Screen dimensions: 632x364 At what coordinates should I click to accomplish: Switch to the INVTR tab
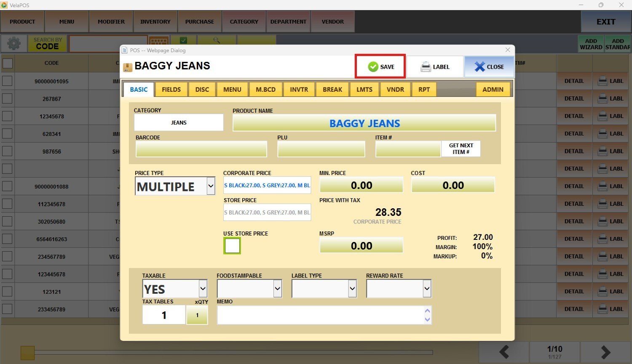pos(299,90)
